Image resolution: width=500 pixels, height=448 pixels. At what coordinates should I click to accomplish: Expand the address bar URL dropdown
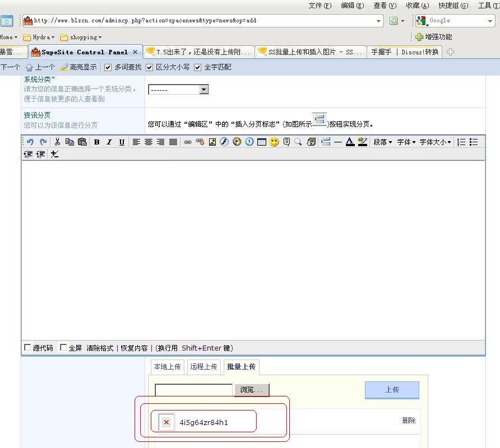[378, 21]
